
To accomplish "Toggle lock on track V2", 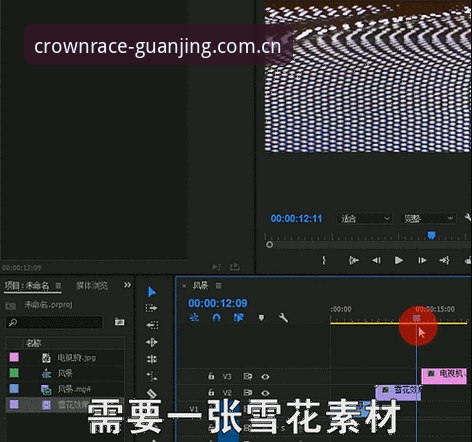I will point(211,392).
